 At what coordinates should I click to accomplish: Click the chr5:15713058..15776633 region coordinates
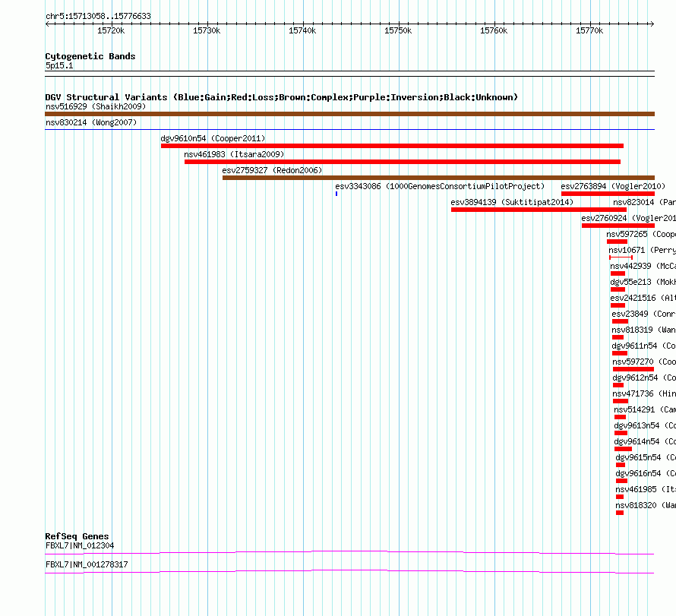click(x=98, y=17)
